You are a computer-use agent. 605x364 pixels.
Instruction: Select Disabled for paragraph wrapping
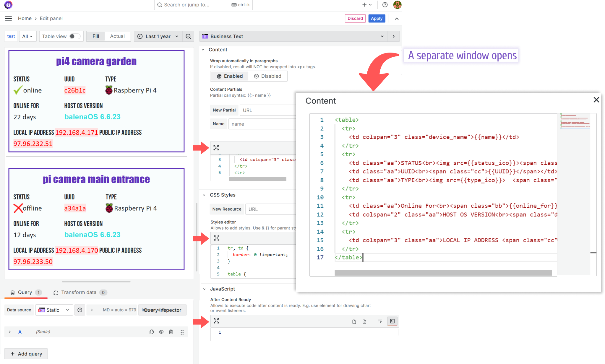(268, 76)
